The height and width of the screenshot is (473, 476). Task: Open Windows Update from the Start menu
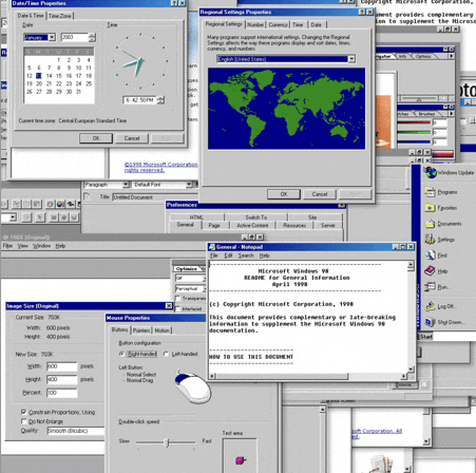[x=431, y=173]
